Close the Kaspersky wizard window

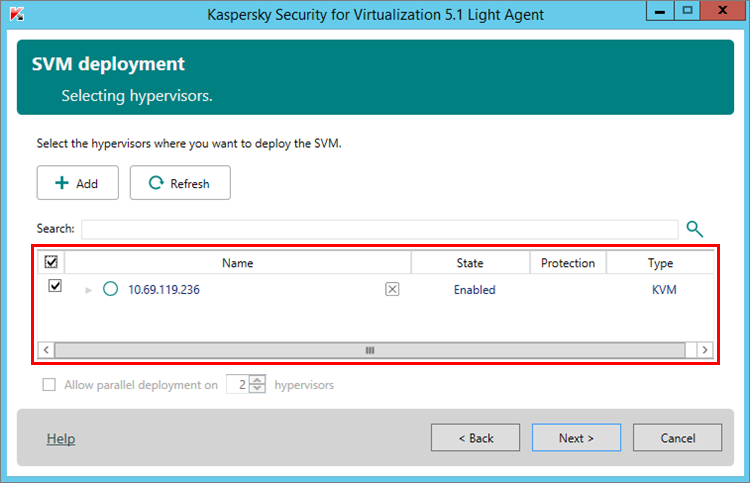pyautogui.click(x=723, y=11)
